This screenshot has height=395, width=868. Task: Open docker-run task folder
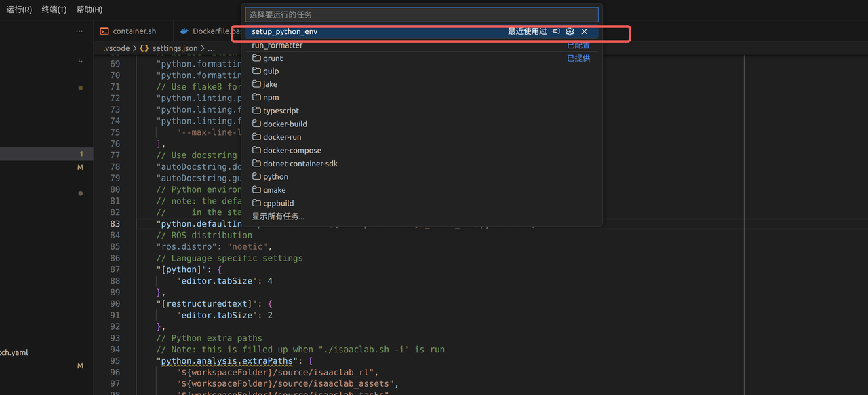point(422,137)
